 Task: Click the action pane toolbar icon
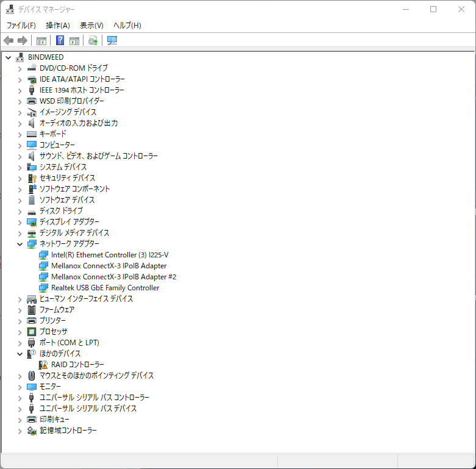pos(74,40)
